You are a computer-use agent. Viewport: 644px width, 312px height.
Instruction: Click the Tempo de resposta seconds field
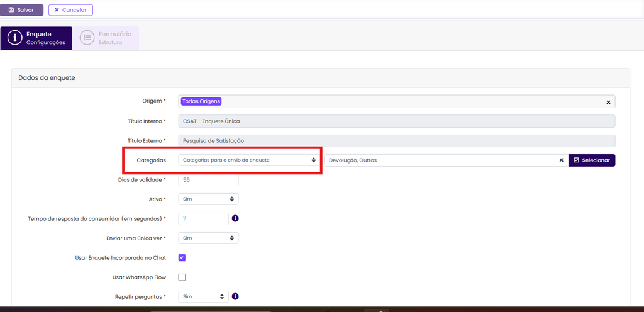(204, 219)
